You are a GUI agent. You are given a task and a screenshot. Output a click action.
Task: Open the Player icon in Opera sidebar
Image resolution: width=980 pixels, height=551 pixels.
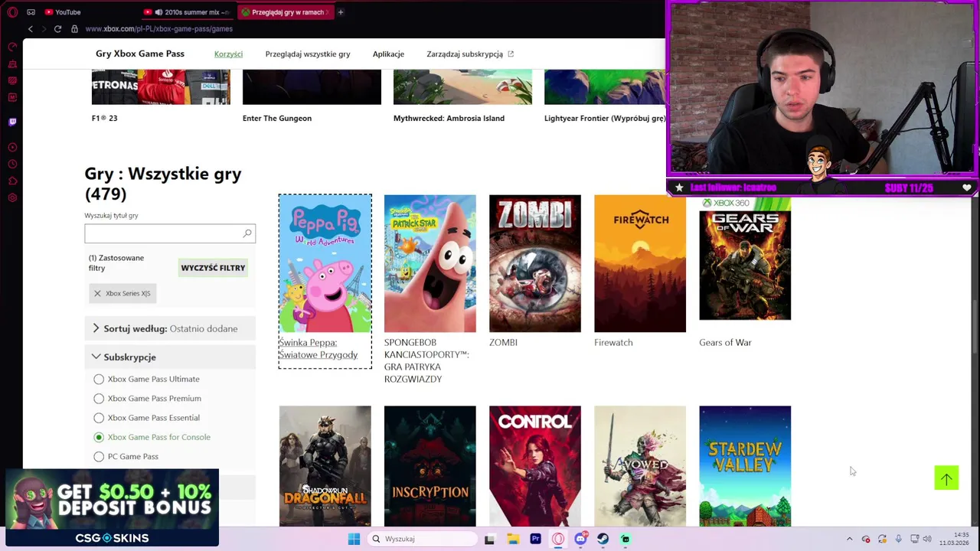click(12, 147)
